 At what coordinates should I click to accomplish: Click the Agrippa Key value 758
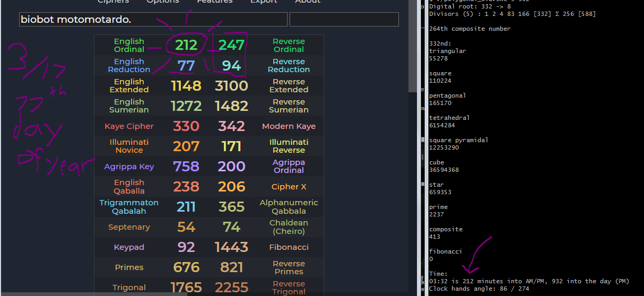tap(186, 166)
